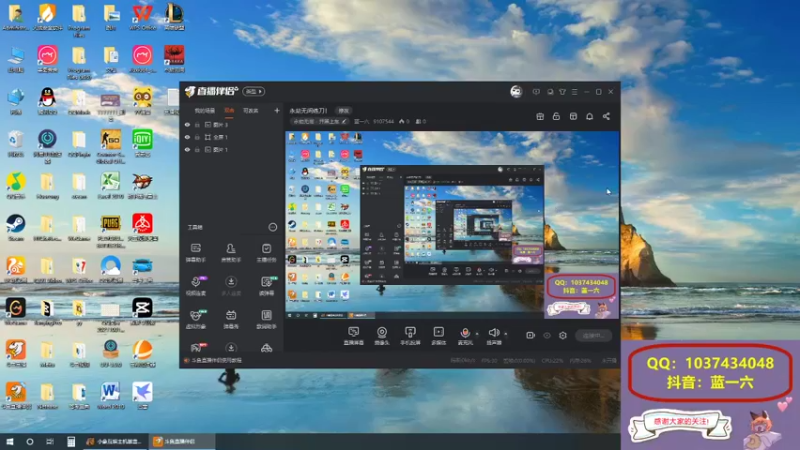Toggle the lock on the 全屏 1 source
The height and width of the screenshot is (450, 800).
(x=197, y=137)
